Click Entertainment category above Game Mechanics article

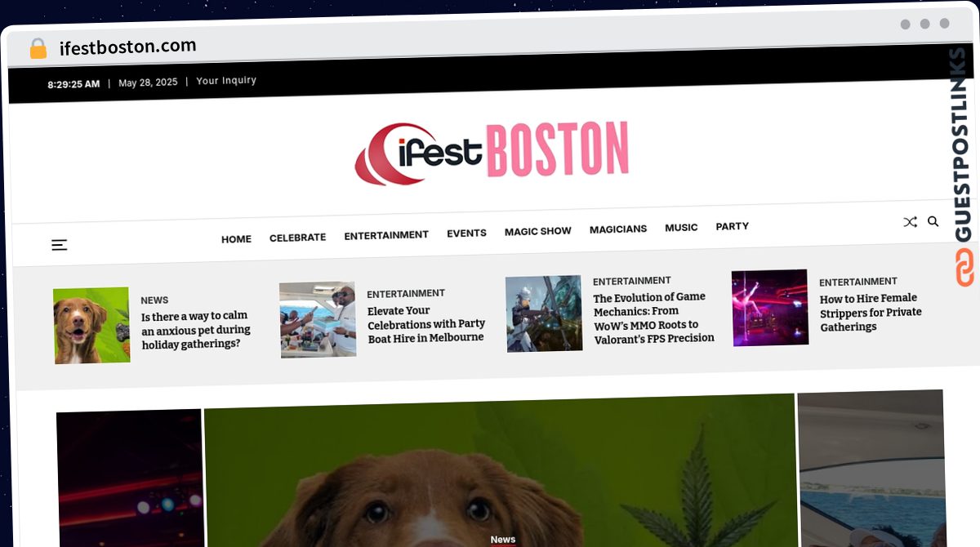coord(632,281)
